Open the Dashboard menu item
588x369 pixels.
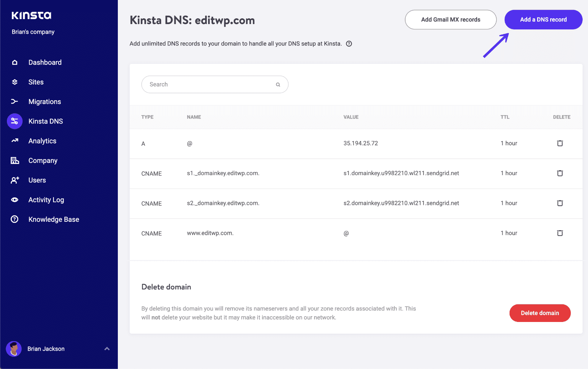tap(45, 62)
